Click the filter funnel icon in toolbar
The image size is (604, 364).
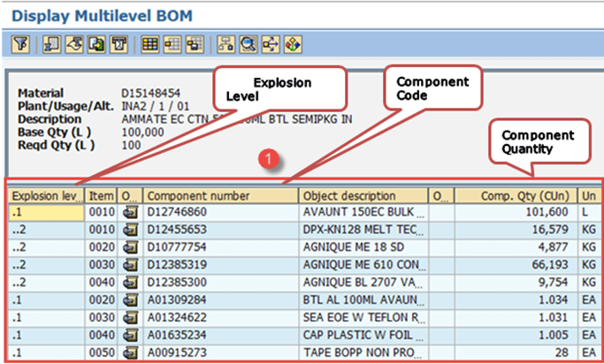pyautogui.click(x=19, y=43)
